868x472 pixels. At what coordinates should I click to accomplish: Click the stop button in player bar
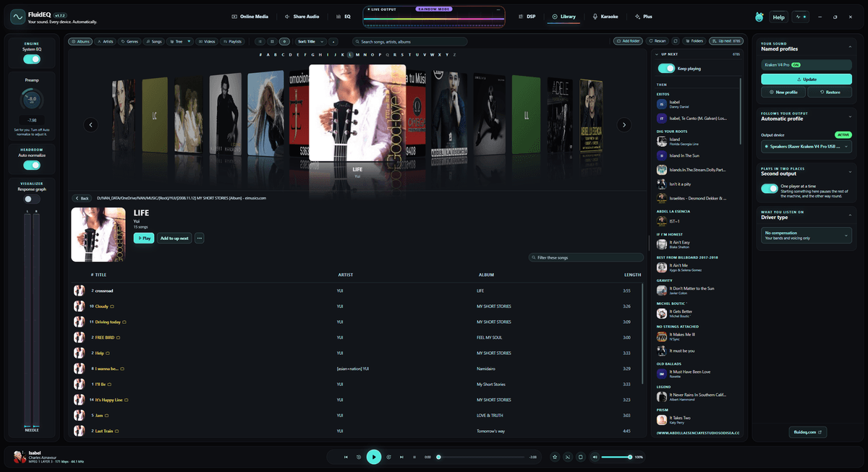[x=414, y=457]
